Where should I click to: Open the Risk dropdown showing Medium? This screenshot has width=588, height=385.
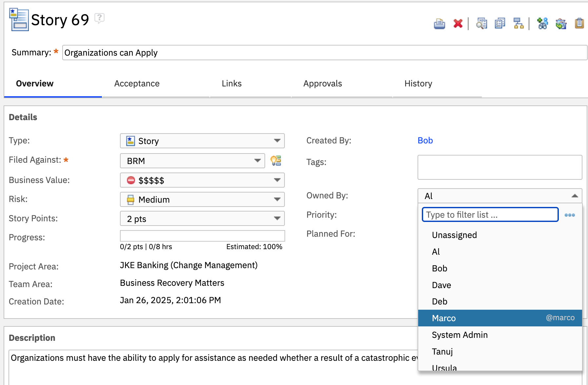point(202,199)
